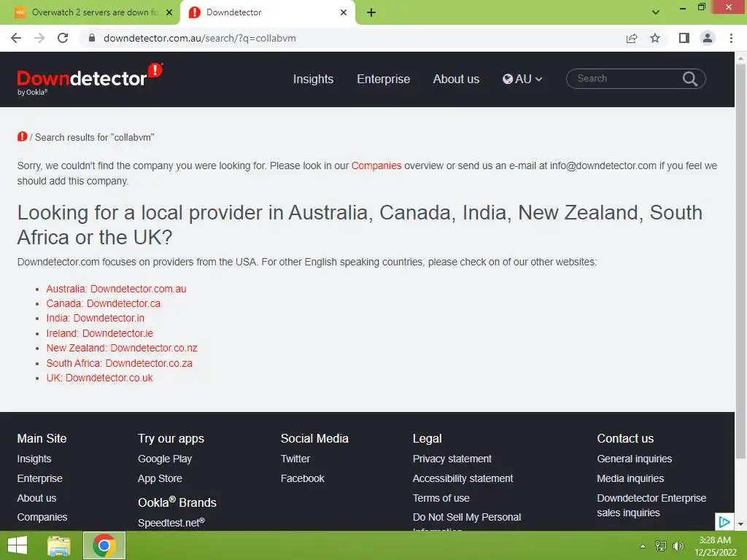The width and height of the screenshot is (747, 560).
Task: Click the browser back arrow
Action: point(16,38)
